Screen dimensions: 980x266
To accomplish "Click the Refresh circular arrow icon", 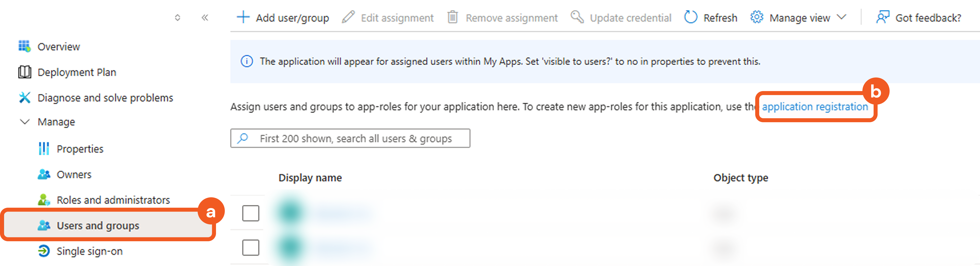I will [x=690, y=18].
